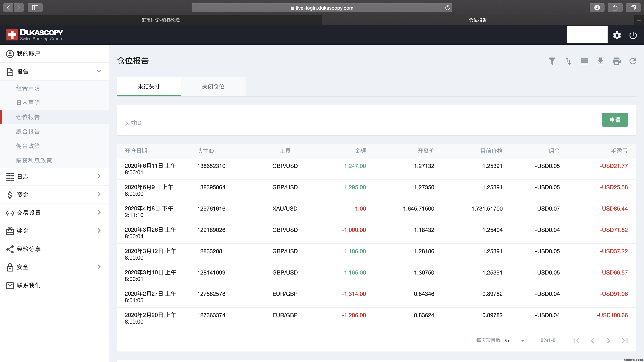Expand the 资金 sidebar section

click(54, 195)
